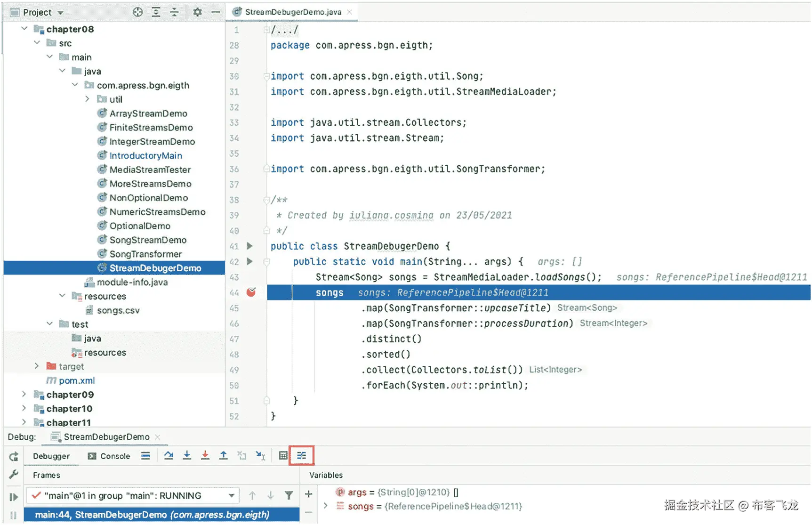Open the thread selector dropdown showing main RUNNING
812x525 pixels.
pos(133,495)
